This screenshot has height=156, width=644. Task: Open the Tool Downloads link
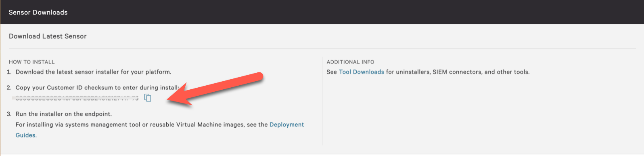tap(362, 72)
